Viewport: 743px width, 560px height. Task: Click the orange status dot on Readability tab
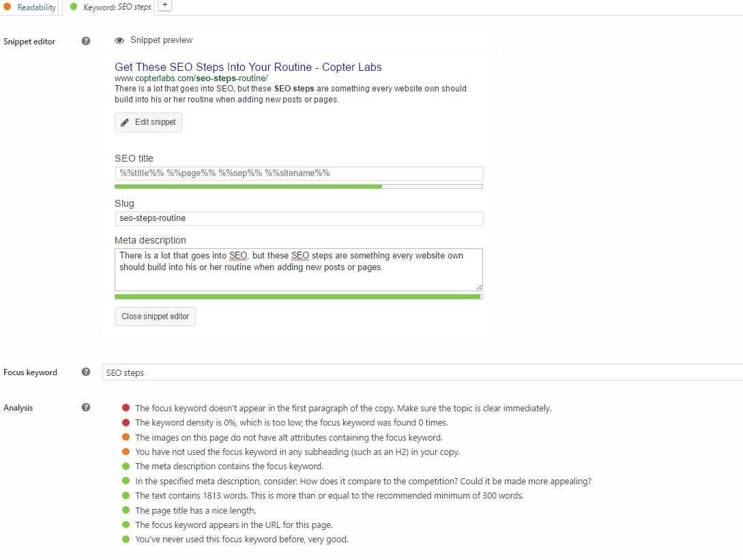tap(7, 7)
